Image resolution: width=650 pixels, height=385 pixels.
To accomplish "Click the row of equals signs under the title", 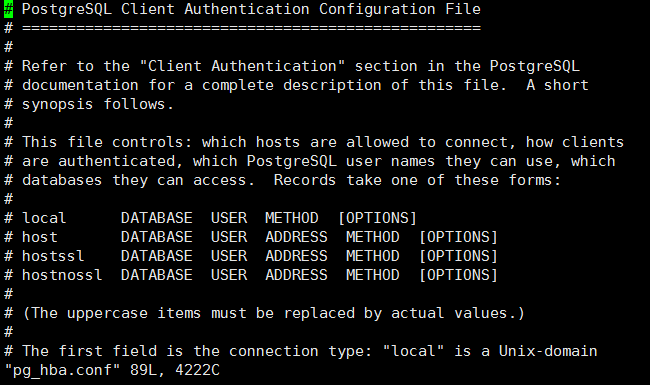I will click(x=251, y=28).
